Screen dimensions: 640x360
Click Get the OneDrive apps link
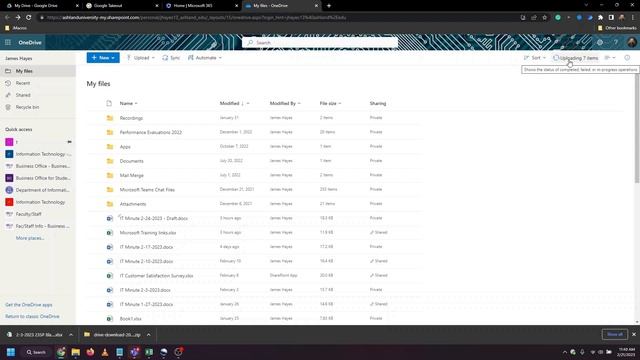29,305
